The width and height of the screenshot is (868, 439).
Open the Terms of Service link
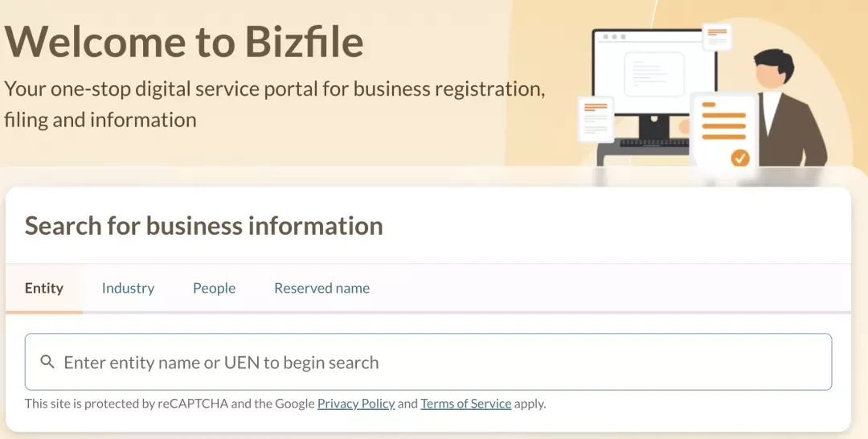pos(465,404)
